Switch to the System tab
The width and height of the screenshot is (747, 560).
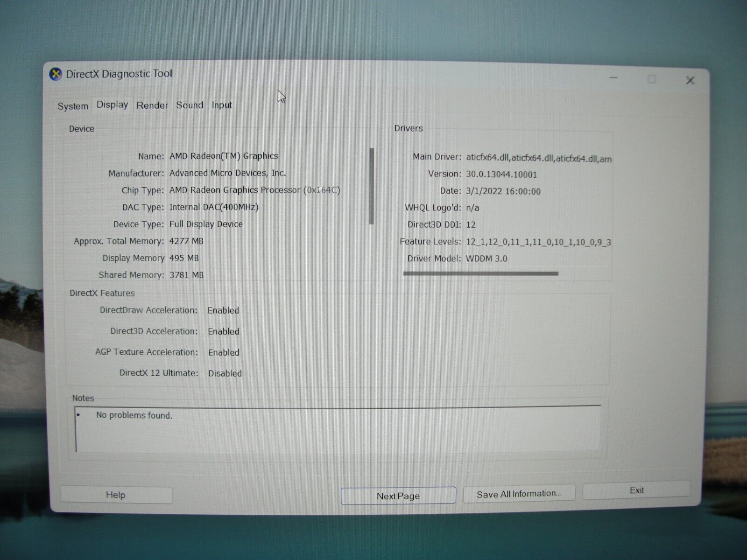tap(73, 106)
